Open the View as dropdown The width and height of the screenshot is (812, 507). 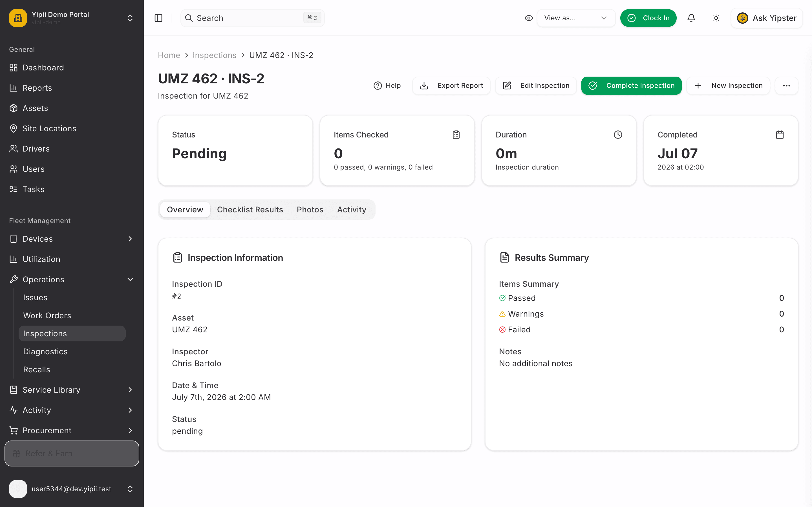click(576, 18)
